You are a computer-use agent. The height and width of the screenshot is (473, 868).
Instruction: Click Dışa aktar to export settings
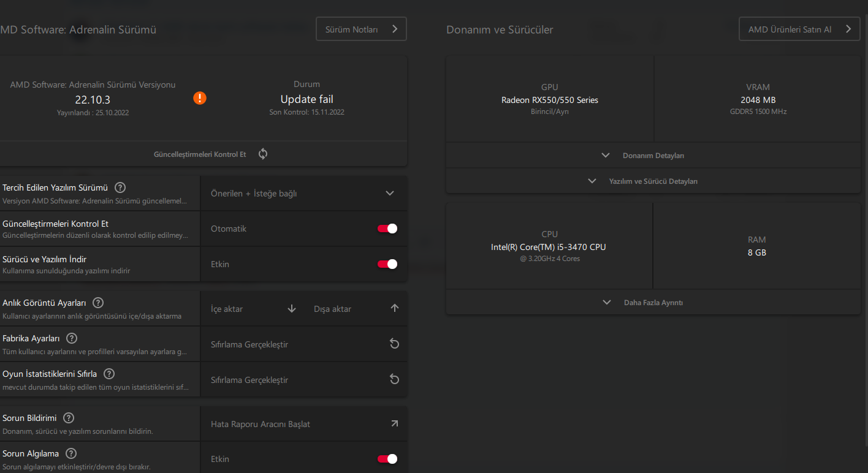point(332,309)
